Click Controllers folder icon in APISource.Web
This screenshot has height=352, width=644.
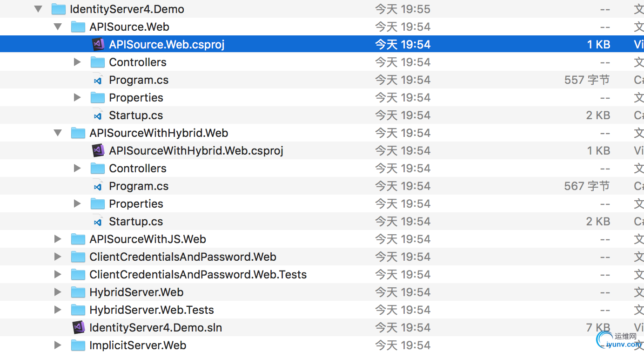click(97, 62)
